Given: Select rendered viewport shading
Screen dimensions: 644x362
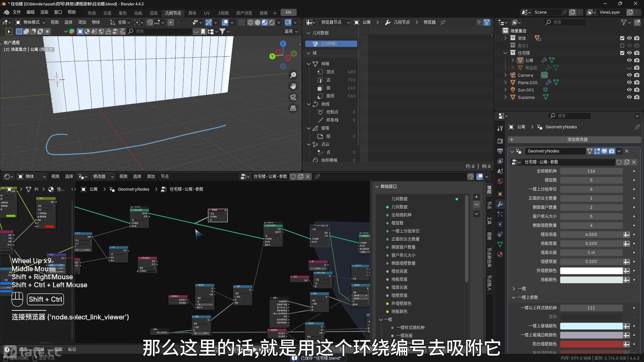Looking at the screenshot, I should pyautogui.click(x=272, y=22).
